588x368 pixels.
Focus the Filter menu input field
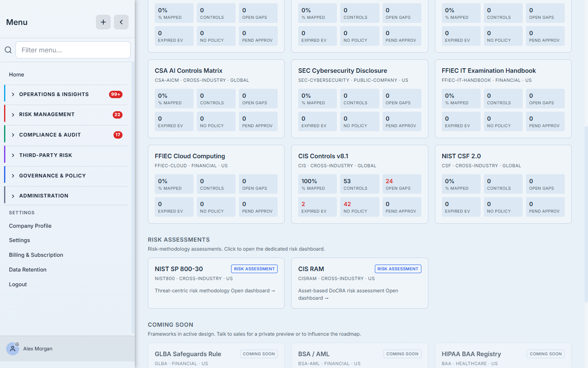[73, 50]
